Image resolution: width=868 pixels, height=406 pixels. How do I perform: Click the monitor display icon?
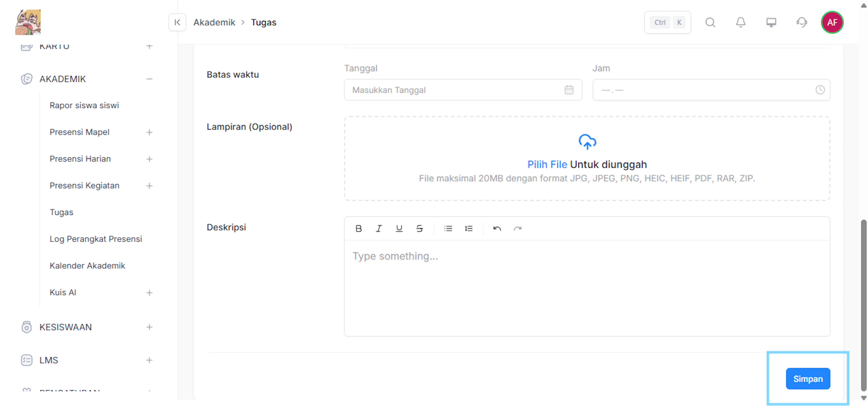[771, 22]
